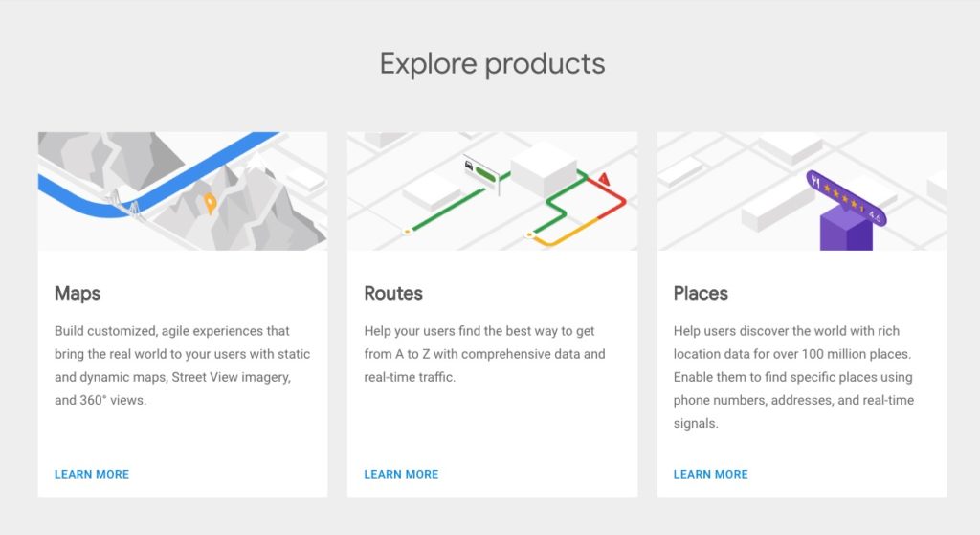Click the orange location pin on Maps illustration
Screen dimensions: 980x535
(x=211, y=204)
